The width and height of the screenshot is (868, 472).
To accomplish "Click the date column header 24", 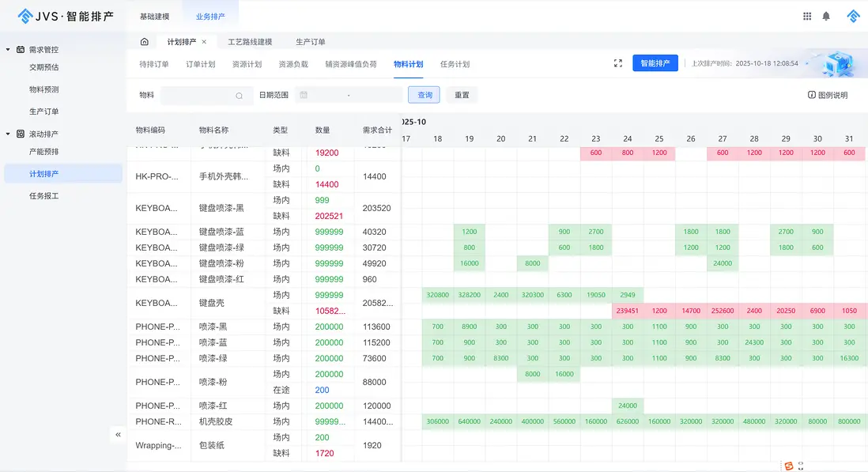I will coord(627,139).
